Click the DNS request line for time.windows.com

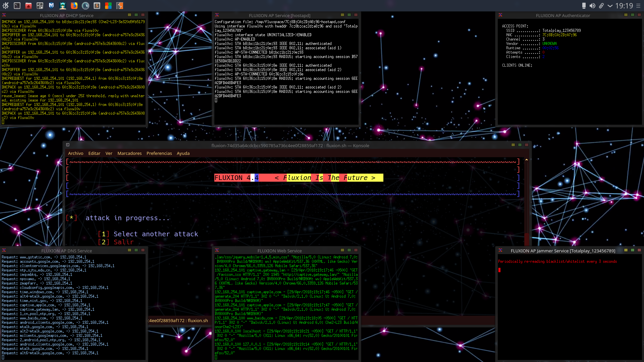(45, 292)
